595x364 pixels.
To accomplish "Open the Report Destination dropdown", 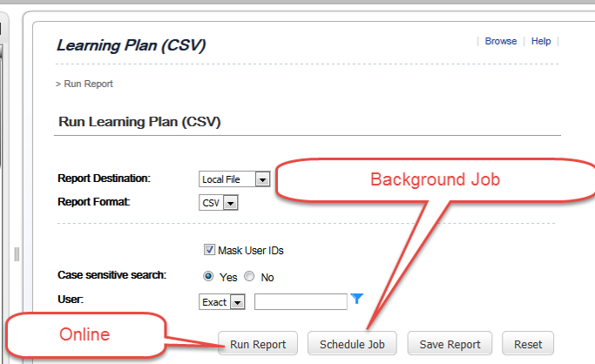I will click(x=234, y=179).
